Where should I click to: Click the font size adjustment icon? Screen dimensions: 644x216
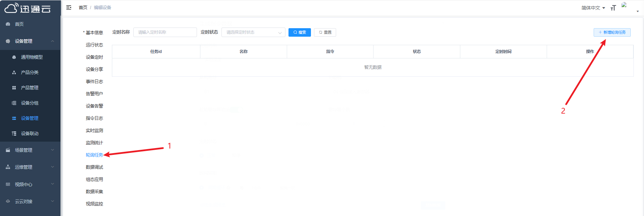(x=613, y=8)
